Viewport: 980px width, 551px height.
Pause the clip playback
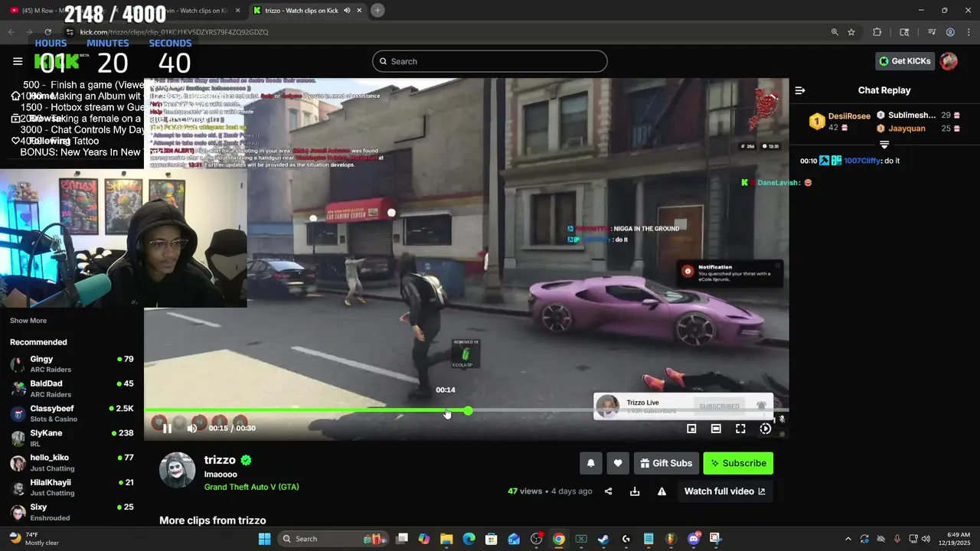tap(167, 429)
